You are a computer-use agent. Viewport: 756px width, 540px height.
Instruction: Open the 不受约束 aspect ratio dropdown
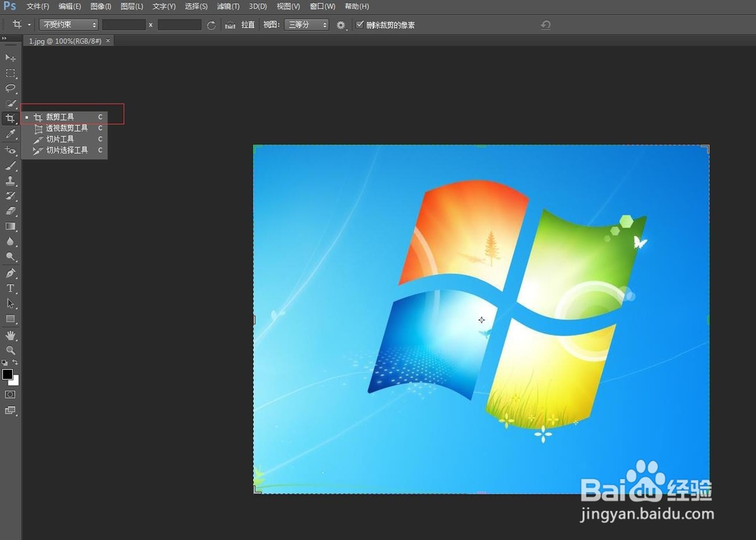(x=69, y=25)
